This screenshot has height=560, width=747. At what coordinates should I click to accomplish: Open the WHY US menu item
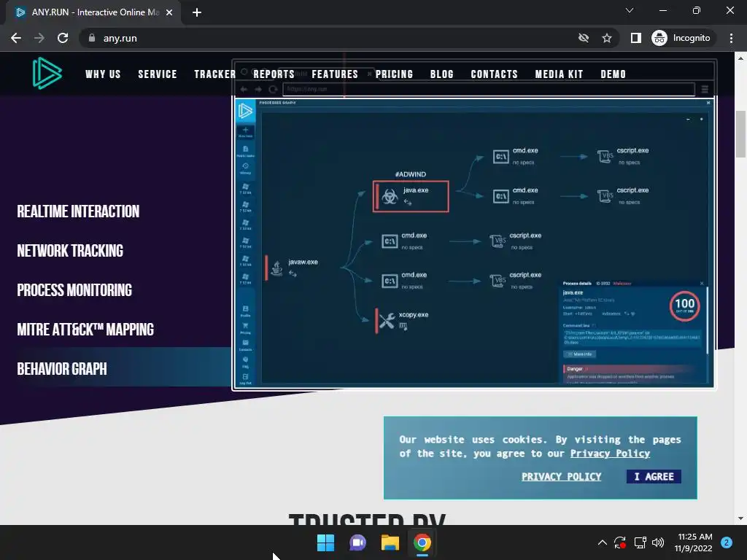103,74
